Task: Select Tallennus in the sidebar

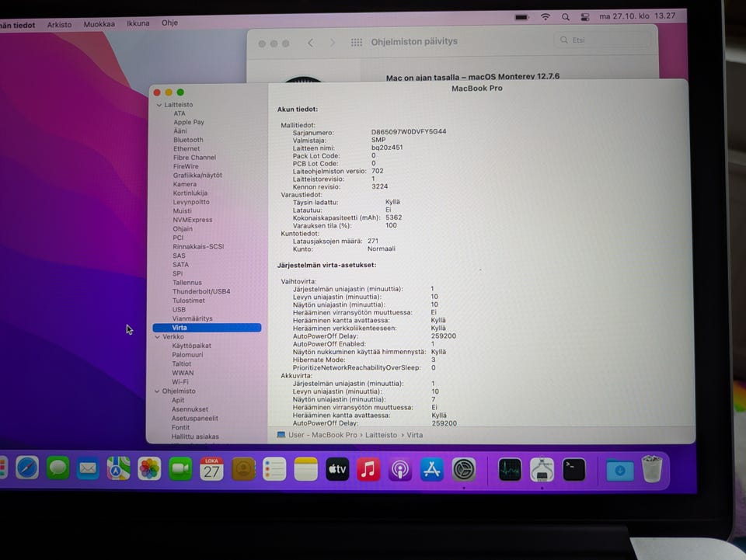Action: click(187, 283)
